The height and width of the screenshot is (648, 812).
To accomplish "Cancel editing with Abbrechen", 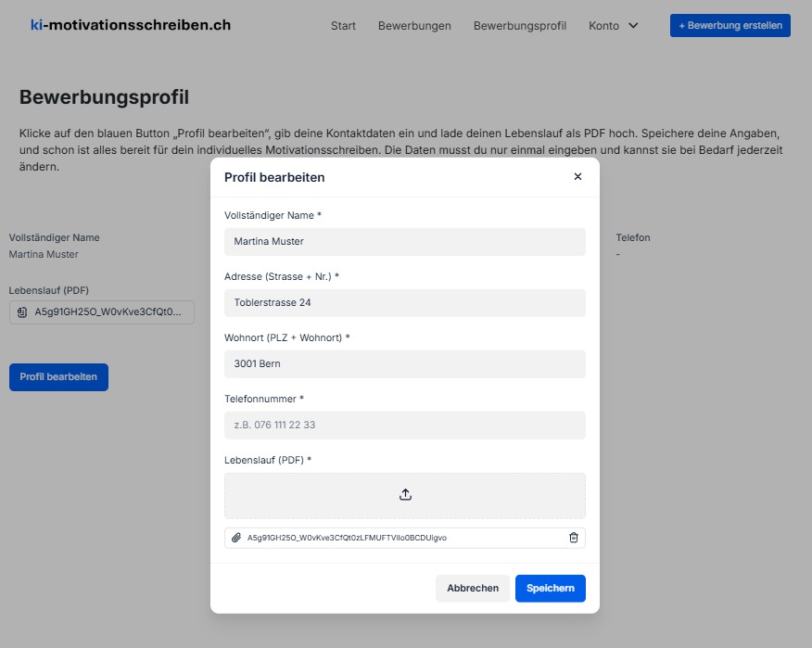I will pos(472,588).
